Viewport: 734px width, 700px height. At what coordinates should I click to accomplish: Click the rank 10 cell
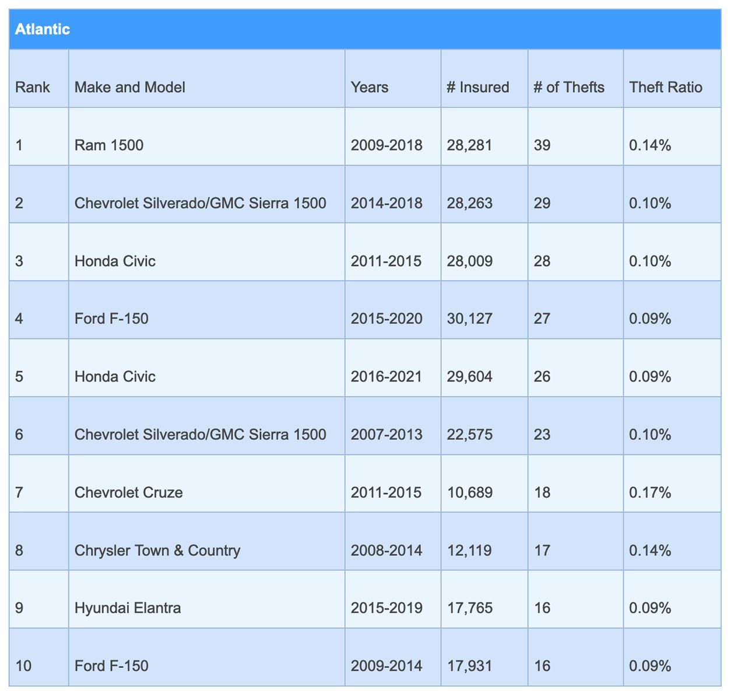(24, 666)
